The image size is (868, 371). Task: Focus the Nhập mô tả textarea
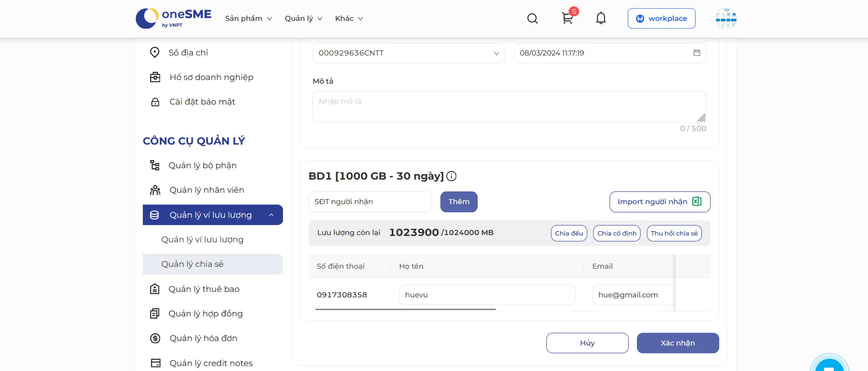509,107
